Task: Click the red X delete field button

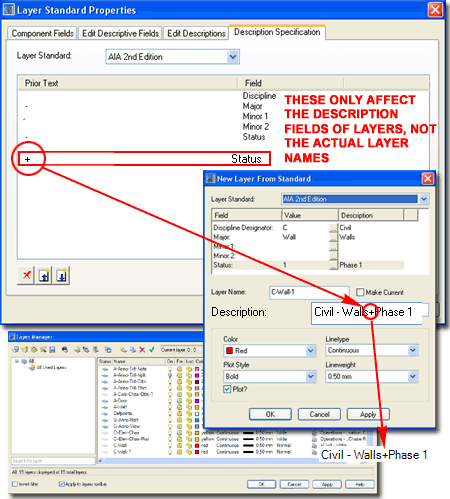Action: (x=26, y=275)
